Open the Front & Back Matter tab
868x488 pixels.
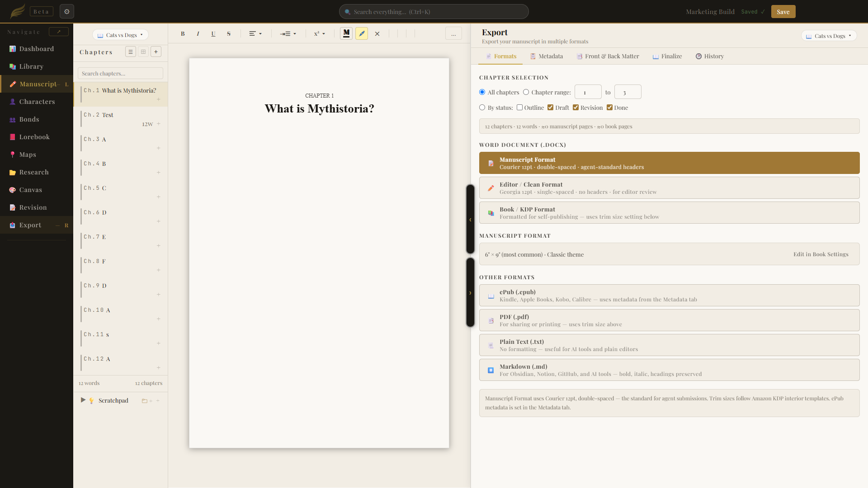(x=608, y=56)
